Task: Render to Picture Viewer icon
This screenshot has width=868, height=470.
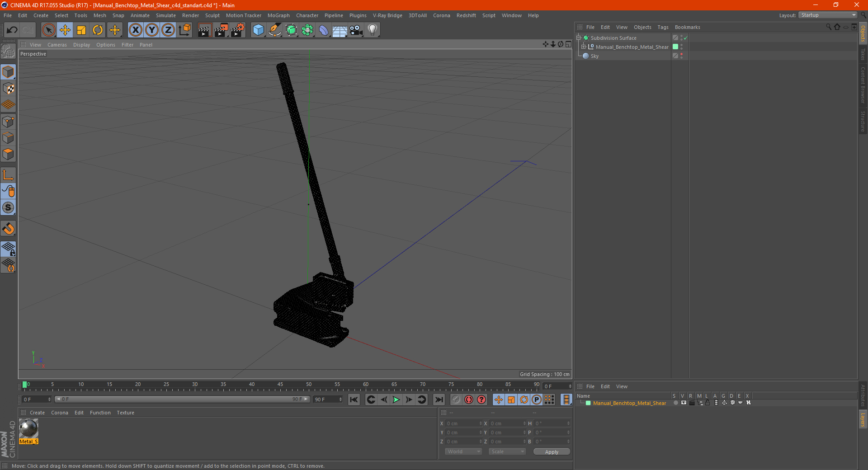Action: pos(221,30)
